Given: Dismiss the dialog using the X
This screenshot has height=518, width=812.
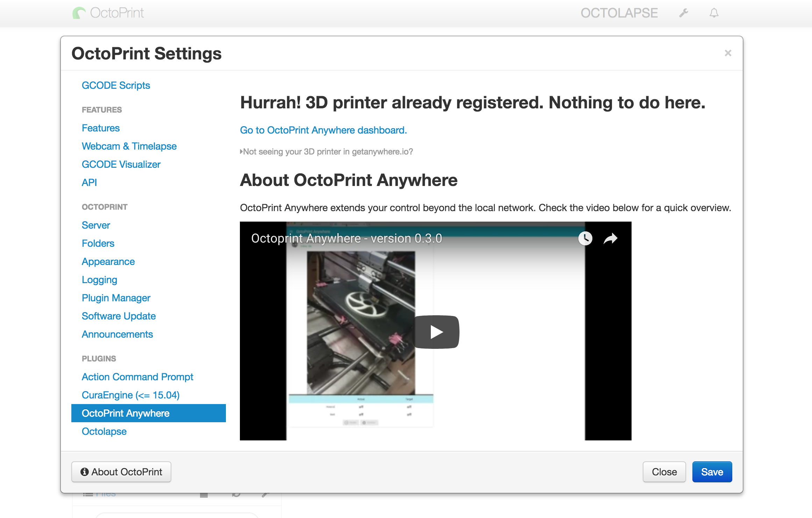Looking at the screenshot, I should pyautogui.click(x=728, y=53).
